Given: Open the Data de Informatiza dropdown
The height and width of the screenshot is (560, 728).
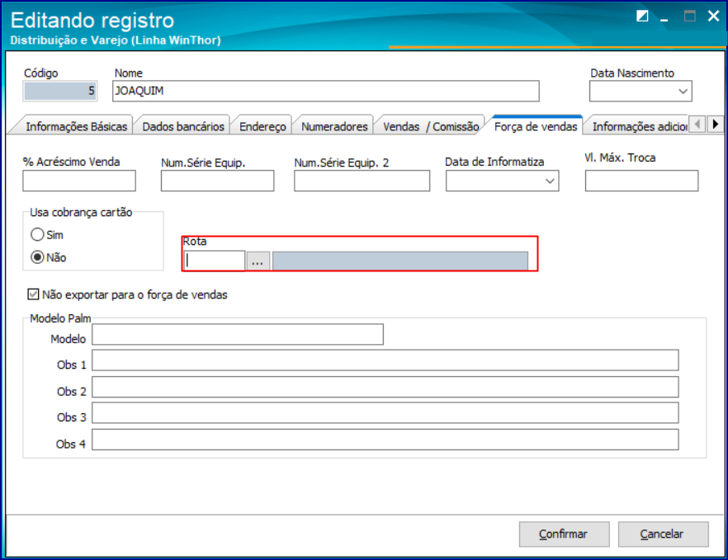Looking at the screenshot, I should 550,181.
